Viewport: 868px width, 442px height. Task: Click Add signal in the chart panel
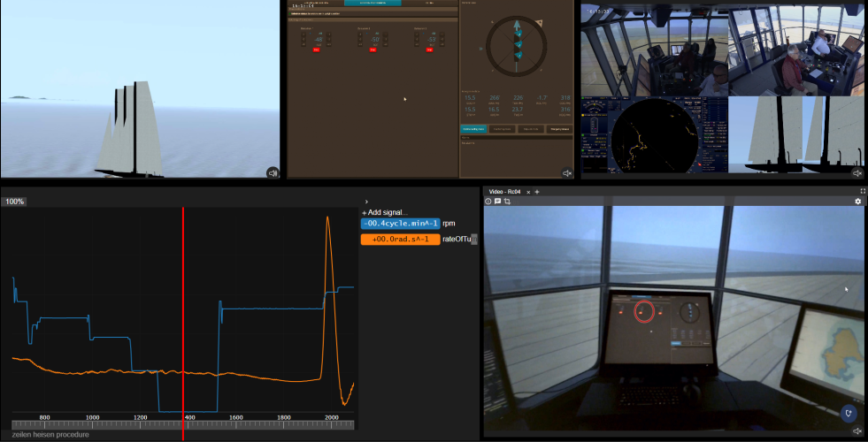[385, 213]
